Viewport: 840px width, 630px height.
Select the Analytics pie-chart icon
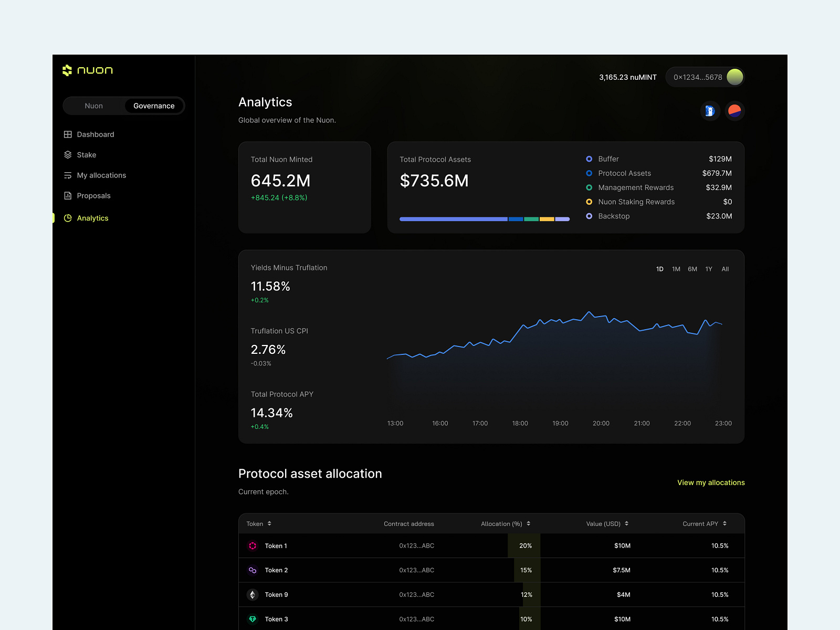click(x=68, y=218)
